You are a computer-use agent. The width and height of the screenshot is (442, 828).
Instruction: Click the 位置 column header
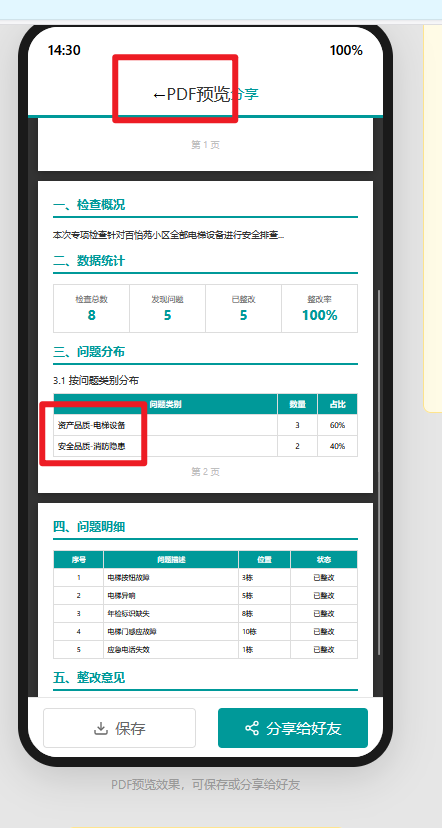click(264, 560)
